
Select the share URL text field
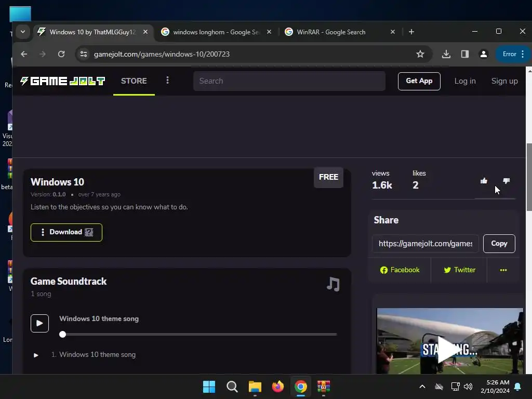[425, 244]
